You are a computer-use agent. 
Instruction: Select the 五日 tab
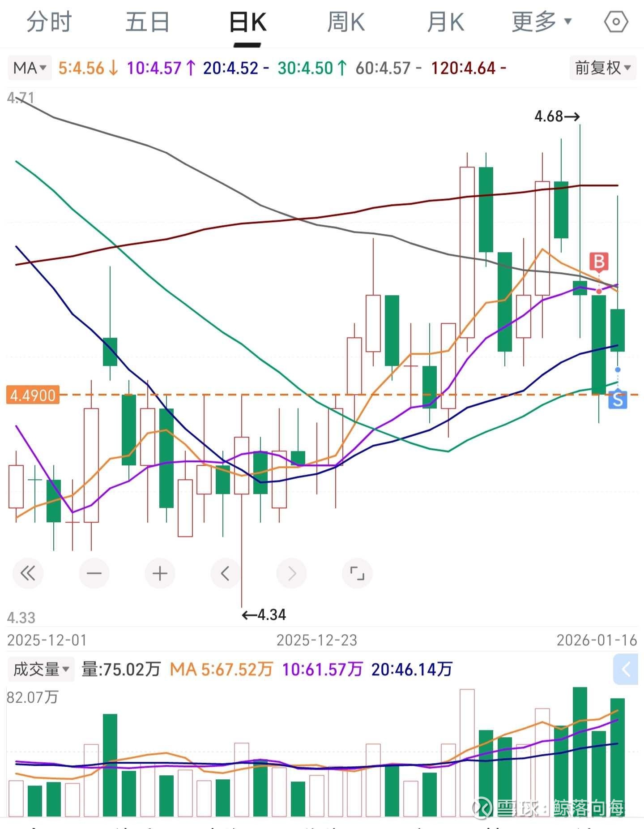coord(147,22)
